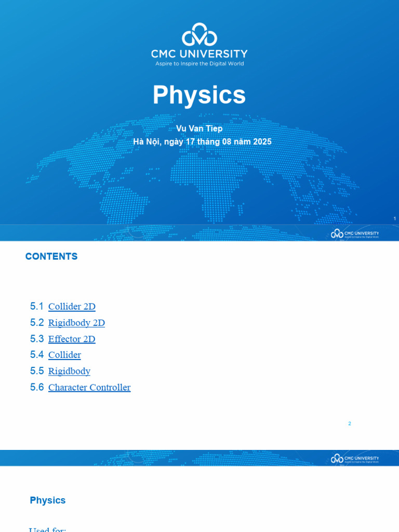Open the Collider 2D link in section 5.1
The height and width of the screenshot is (532, 399).
pos(72,307)
